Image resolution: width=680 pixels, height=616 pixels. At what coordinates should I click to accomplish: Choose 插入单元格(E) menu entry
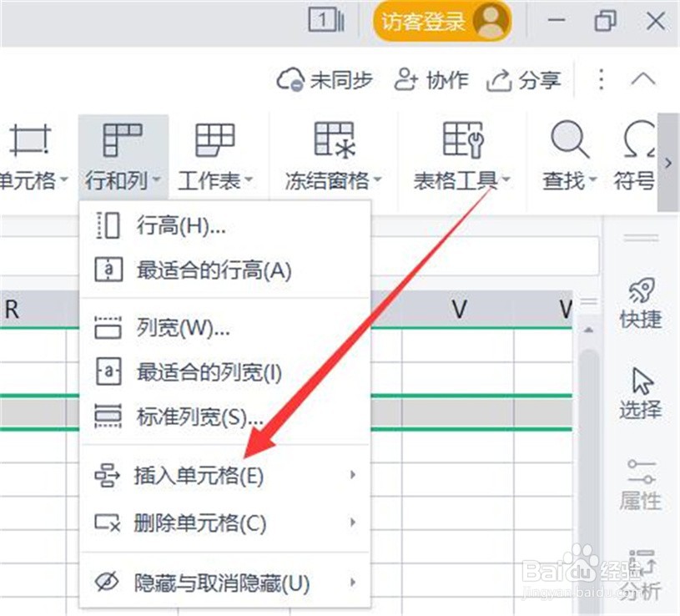tap(225, 476)
